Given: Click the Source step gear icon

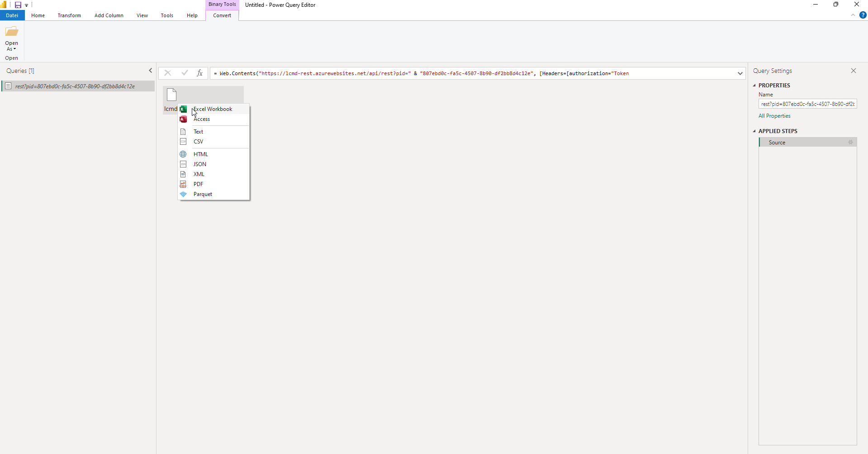Looking at the screenshot, I should [x=850, y=142].
